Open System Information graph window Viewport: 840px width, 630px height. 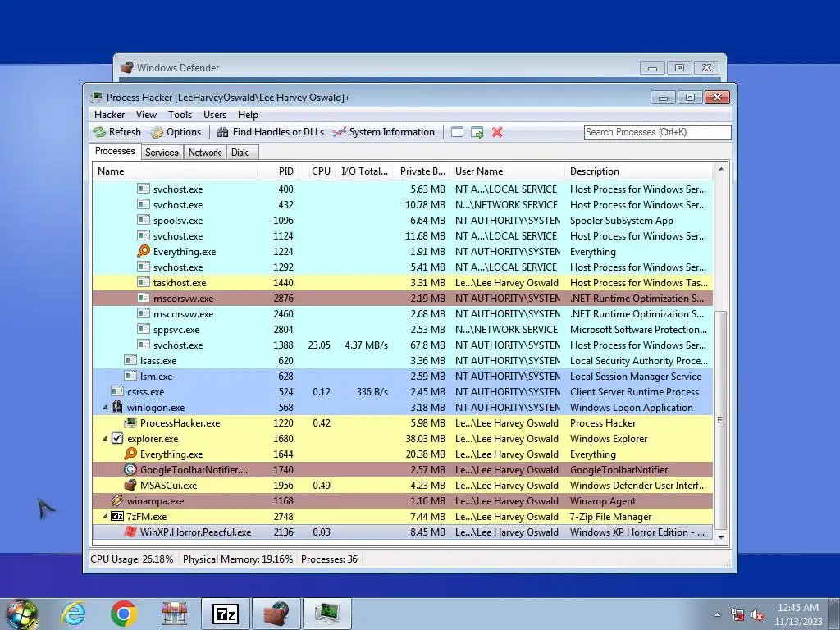(384, 132)
